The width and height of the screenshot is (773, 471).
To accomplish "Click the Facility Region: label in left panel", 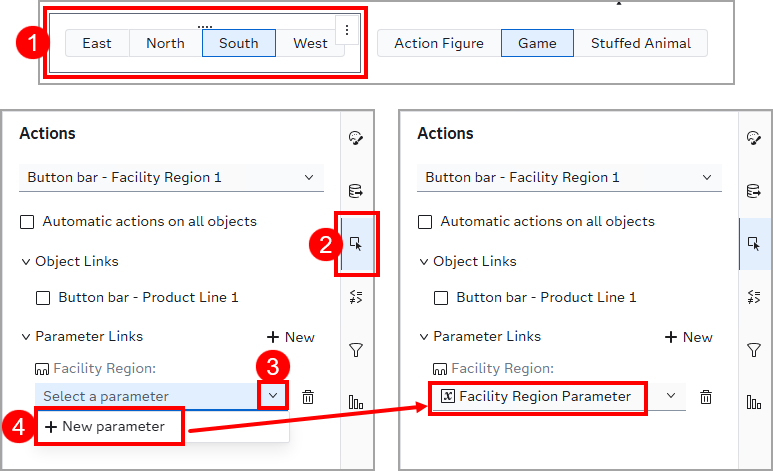I will [x=105, y=368].
